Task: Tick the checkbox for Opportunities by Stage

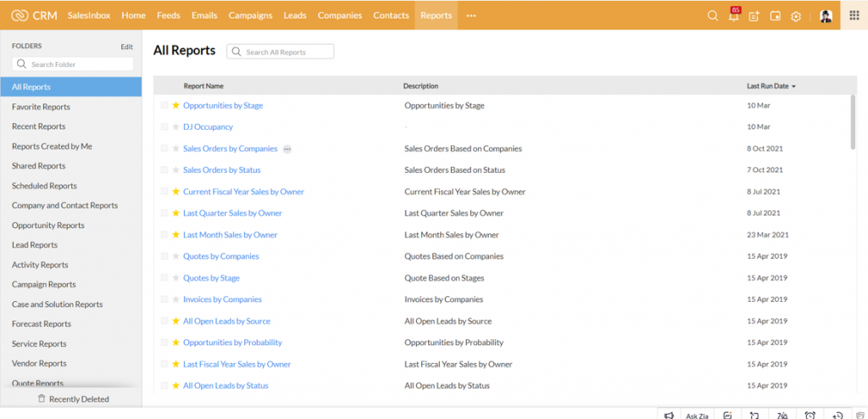Action: (x=164, y=106)
